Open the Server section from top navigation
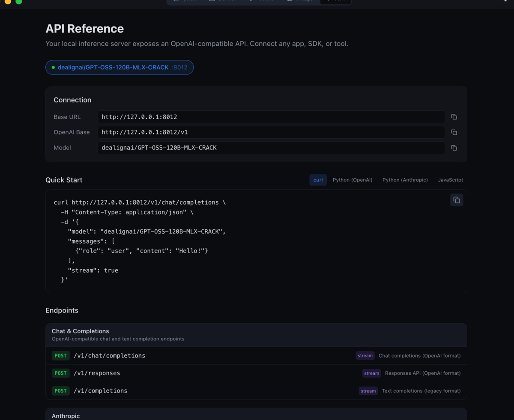Viewport: 514px width, 420px height. point(211,1)
